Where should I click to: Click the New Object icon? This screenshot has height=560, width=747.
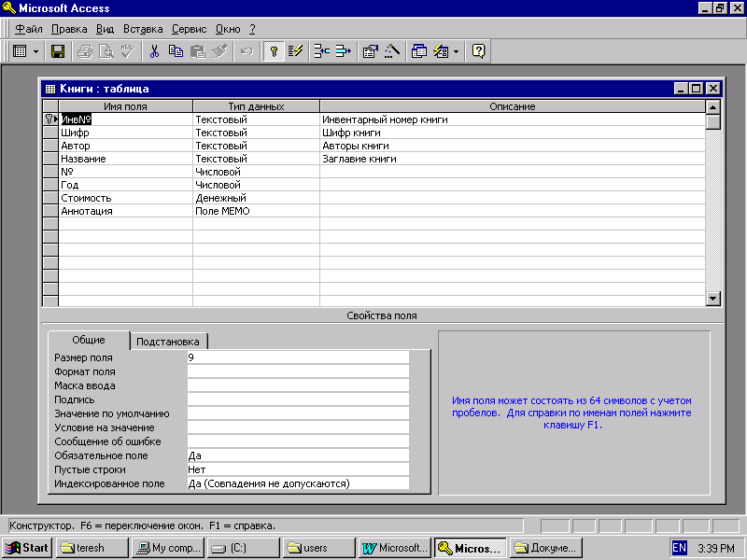441,51
